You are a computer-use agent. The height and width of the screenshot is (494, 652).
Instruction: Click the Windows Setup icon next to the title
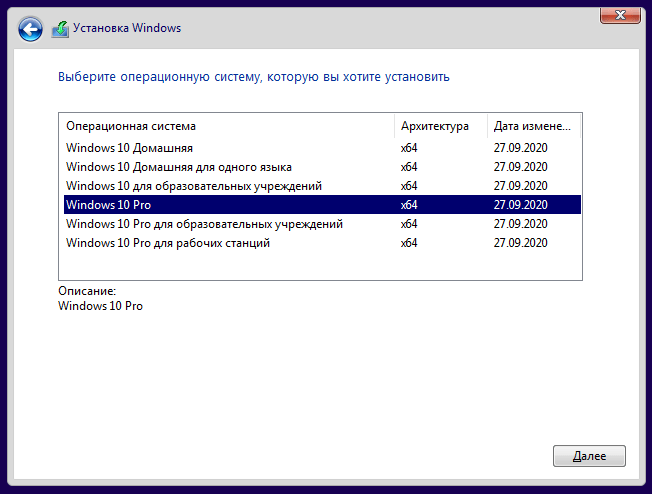[60, 29]
